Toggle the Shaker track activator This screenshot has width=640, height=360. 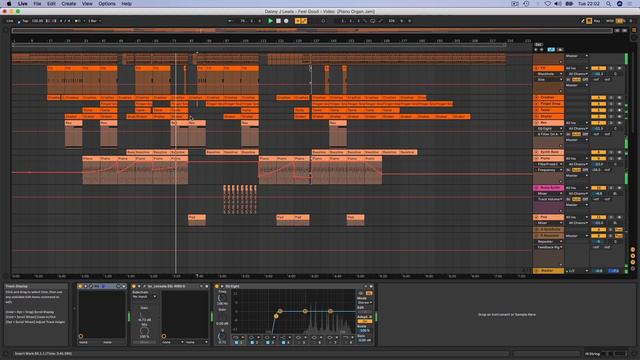point(598,116)
